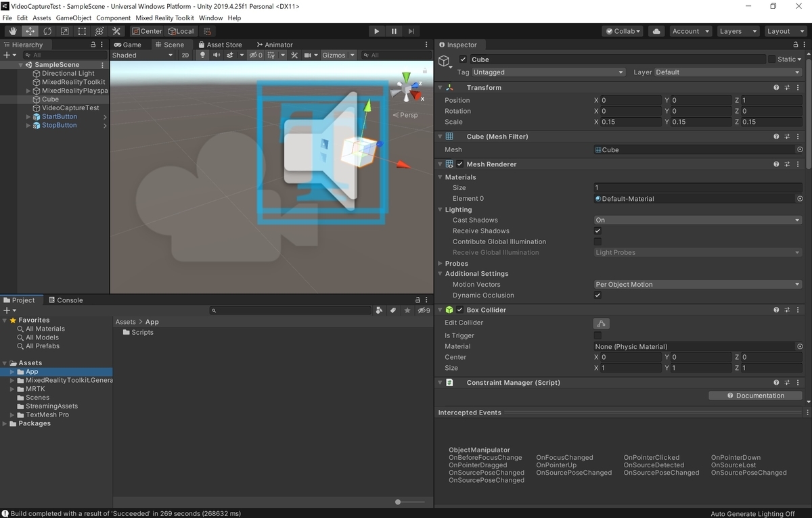This screenshot has height=518, width=812.
Task: Enable the Static checkbox
Action: click(771, 60)
